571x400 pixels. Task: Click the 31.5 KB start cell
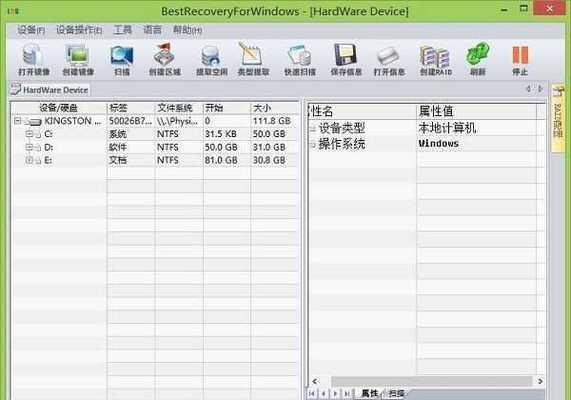[x=221, y=134]
